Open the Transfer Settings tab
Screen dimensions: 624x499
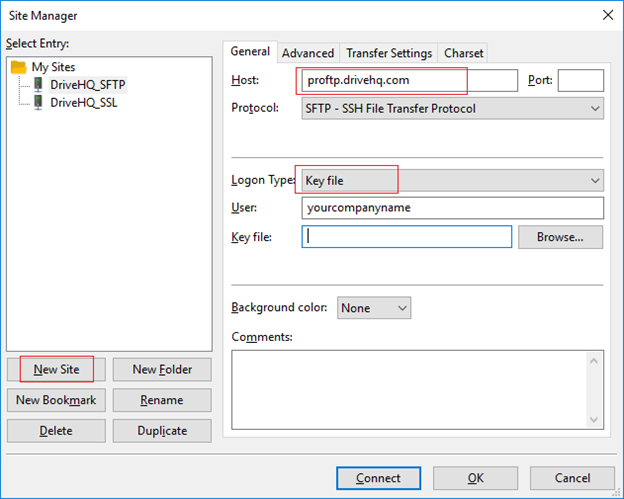389,53
